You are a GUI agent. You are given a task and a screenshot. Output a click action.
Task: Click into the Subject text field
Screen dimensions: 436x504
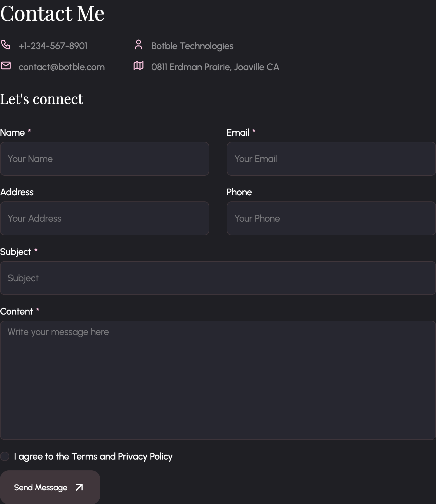(218, 278)
